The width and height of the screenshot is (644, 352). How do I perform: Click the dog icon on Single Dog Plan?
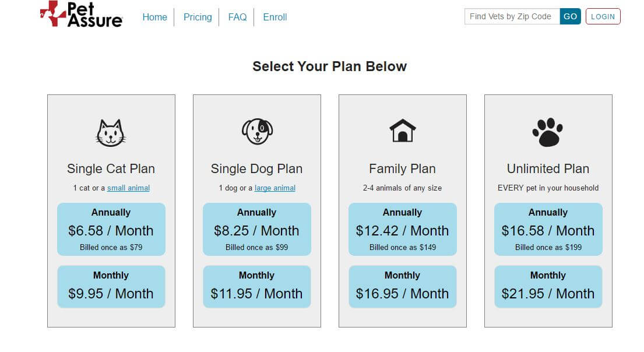coord(256,130)
